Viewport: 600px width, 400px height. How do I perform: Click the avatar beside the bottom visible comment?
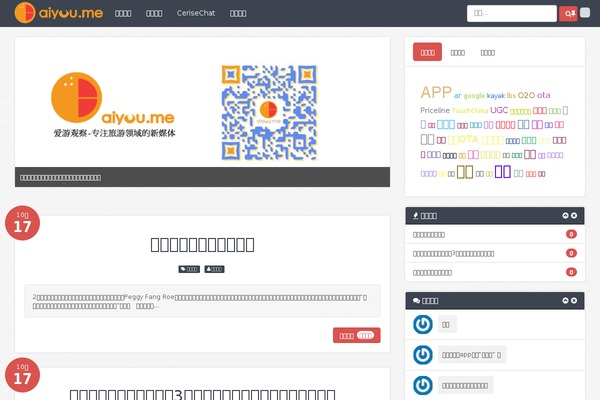tap(423, 385)
